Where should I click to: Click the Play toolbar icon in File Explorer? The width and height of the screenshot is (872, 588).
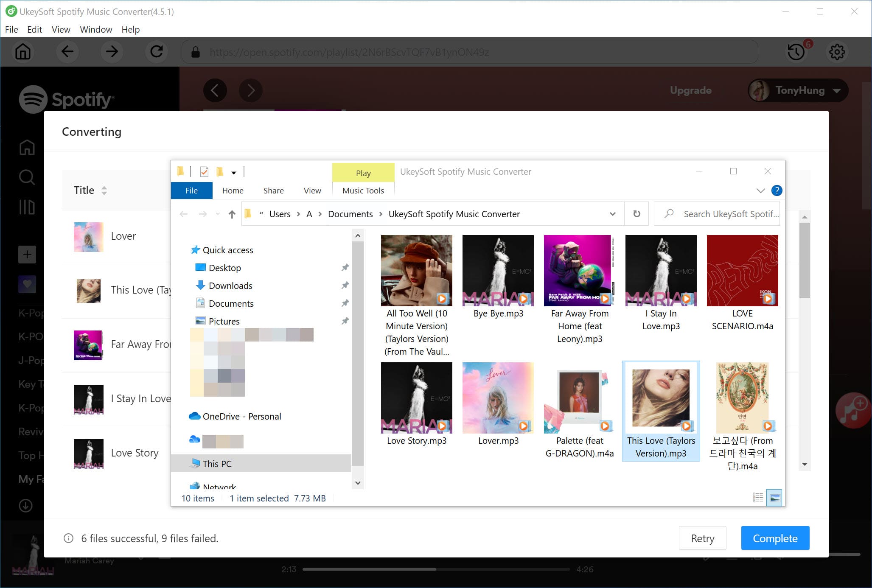(363, 171)
